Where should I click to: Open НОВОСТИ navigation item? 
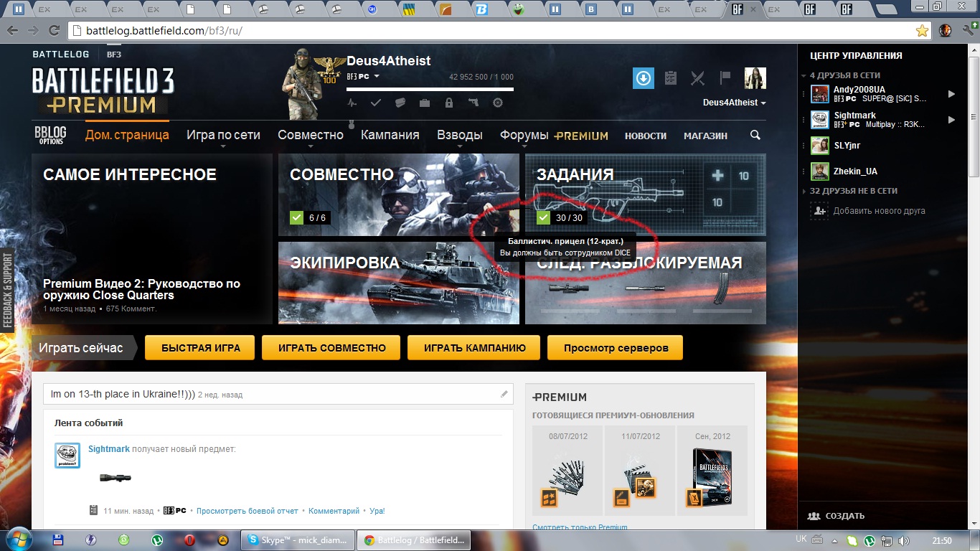[x=646, y=136]
